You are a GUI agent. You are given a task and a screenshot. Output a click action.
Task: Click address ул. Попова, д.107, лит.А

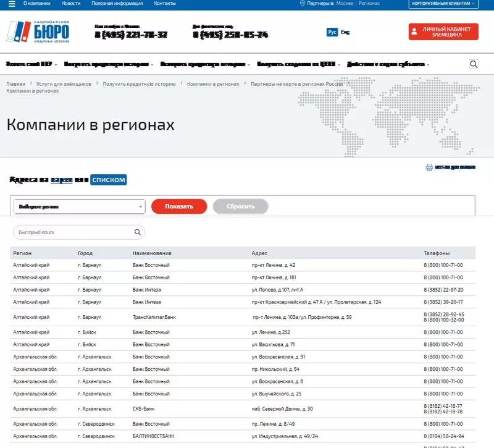[277, 290]
